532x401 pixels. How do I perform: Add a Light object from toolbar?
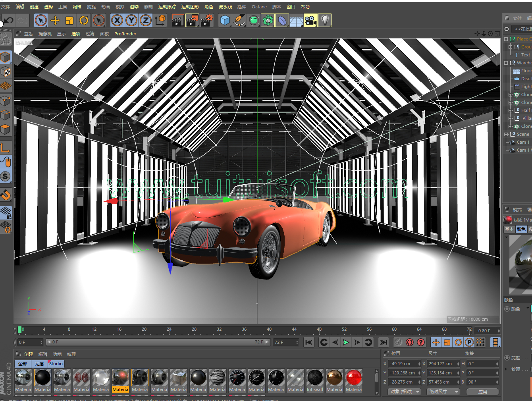click(x=325, y=20)
